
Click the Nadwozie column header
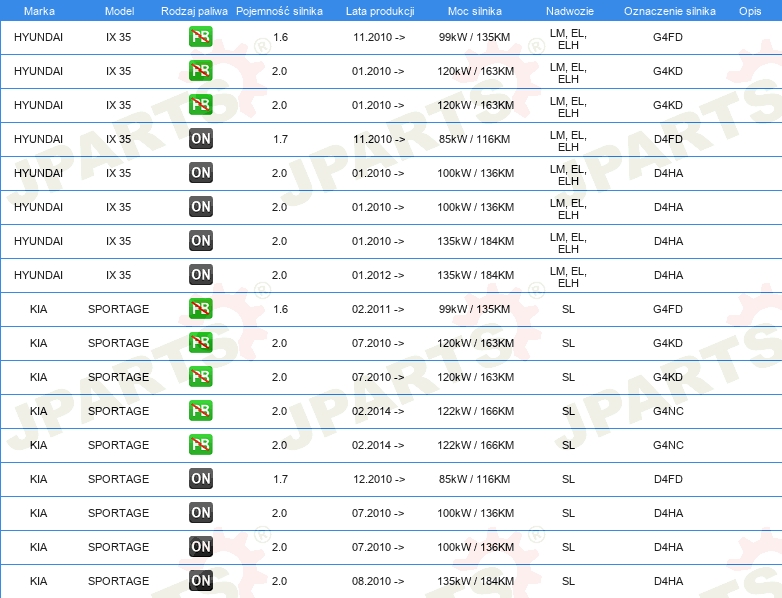(568, 10)
